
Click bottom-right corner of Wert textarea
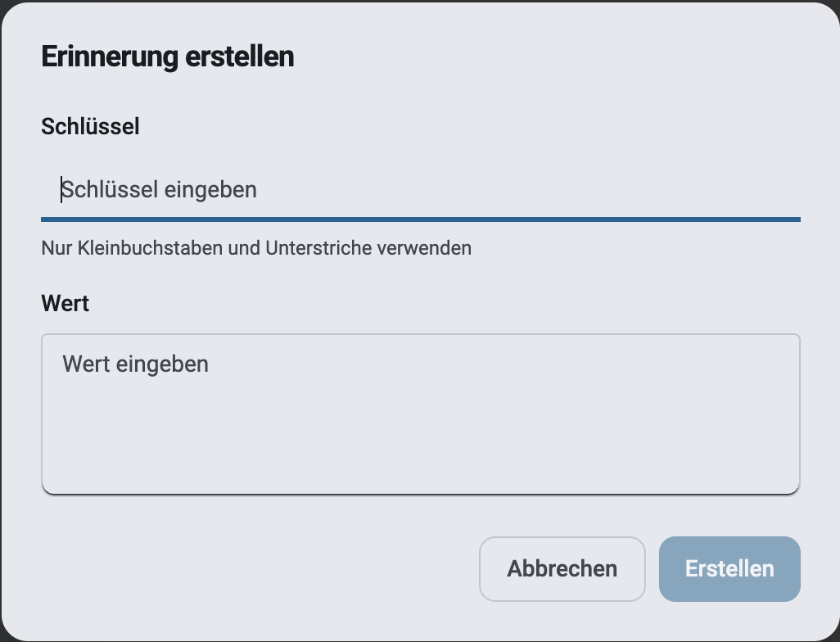tap(795, 490)
